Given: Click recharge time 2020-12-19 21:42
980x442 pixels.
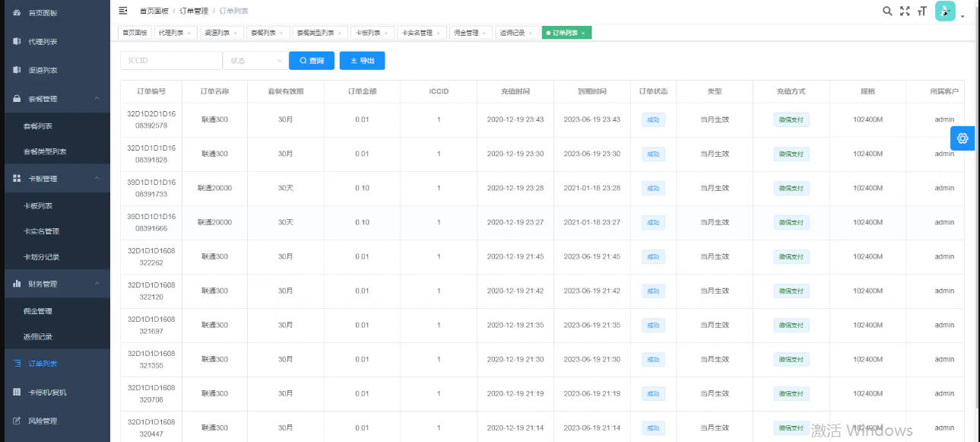Looking at the screenshot, I should point(515,291).
